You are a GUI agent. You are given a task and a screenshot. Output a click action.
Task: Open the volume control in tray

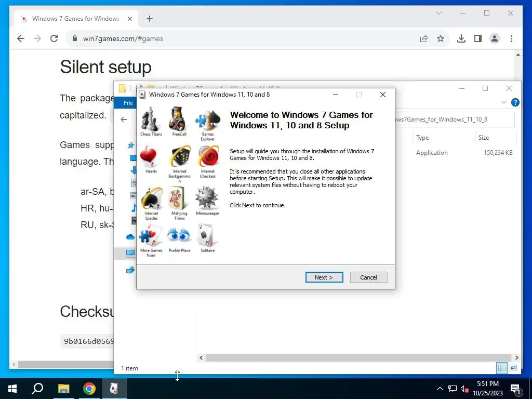click(464, 389)
